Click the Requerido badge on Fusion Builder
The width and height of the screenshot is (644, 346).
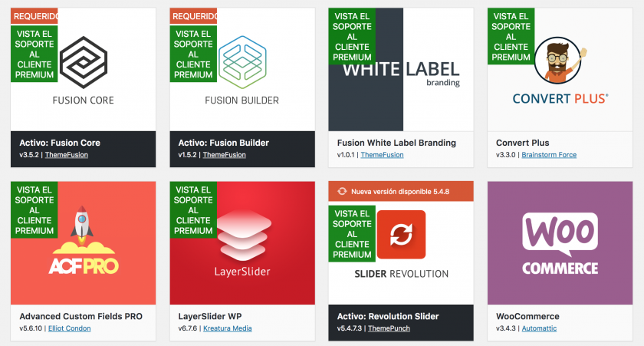point(193,16)
